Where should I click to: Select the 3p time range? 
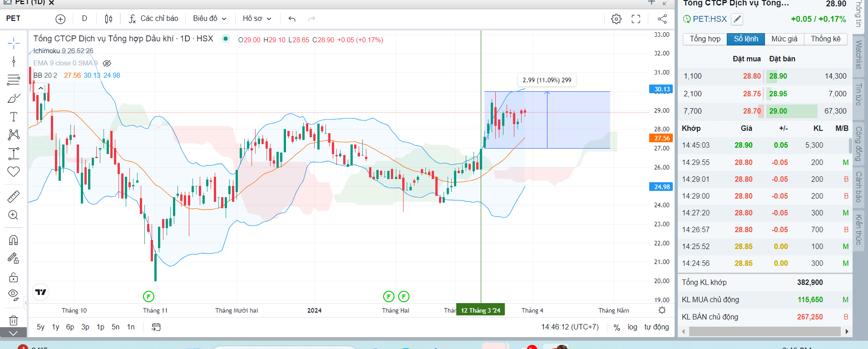tap(85, 327)
